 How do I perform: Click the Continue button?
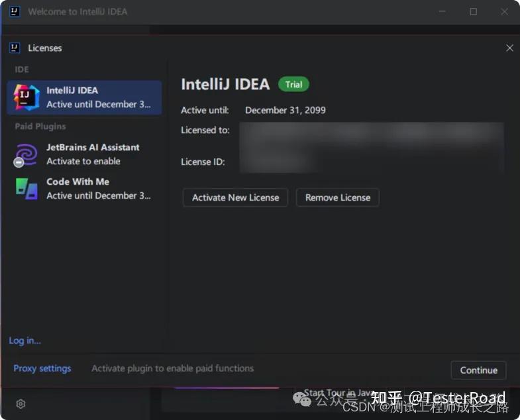coord(478,370)
